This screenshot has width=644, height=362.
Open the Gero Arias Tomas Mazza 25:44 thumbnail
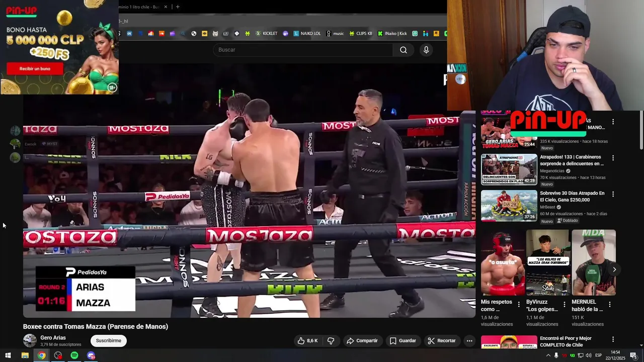pyautogui.click(x=509, y=133)
